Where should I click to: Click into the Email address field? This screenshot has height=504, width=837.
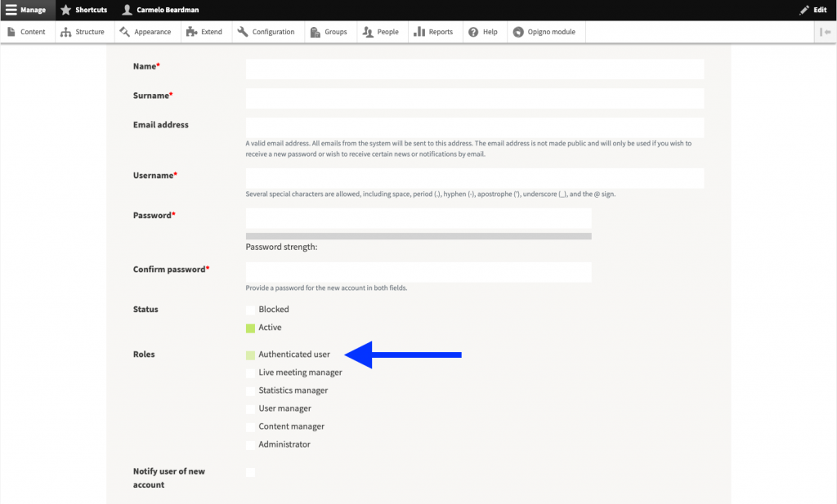(475, 127)
